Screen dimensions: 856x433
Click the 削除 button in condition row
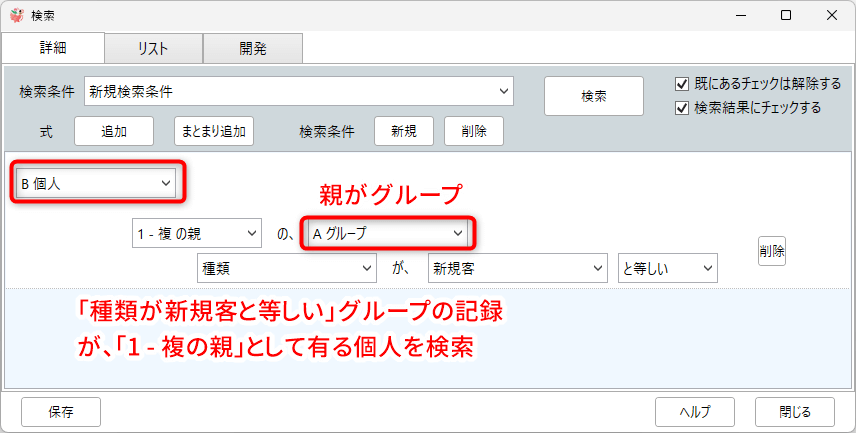coord(771,251)
